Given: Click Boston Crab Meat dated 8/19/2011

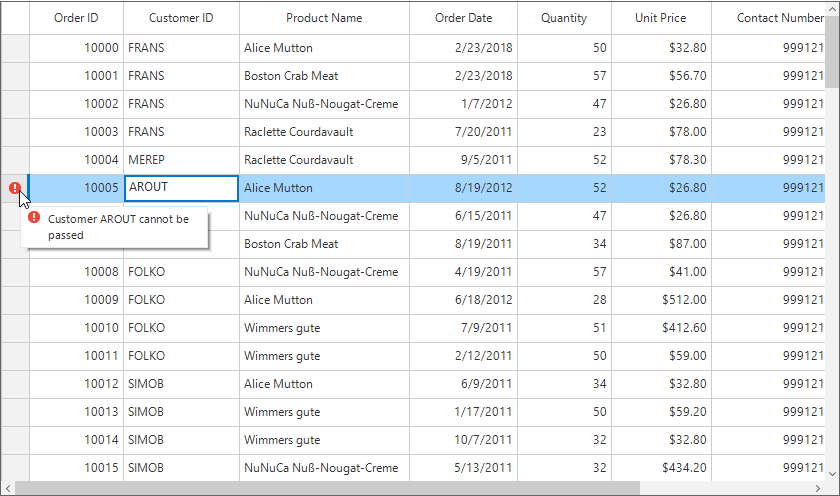Looking at the screenshot, I should click(x=325, y=244).
